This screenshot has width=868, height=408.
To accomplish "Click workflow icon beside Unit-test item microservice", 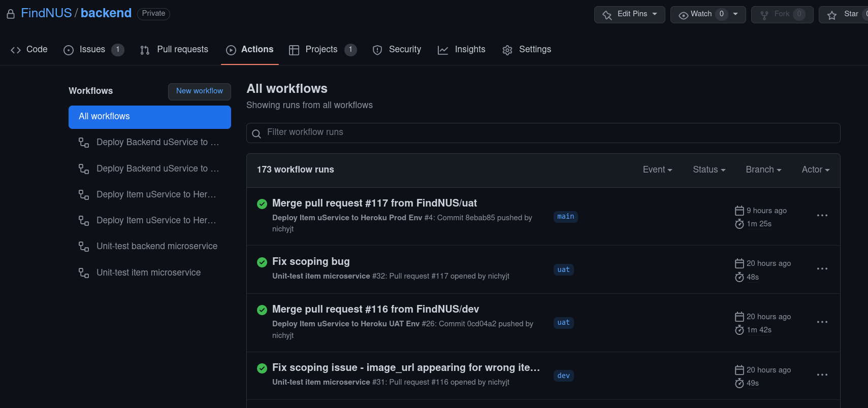I will point(84,273).
